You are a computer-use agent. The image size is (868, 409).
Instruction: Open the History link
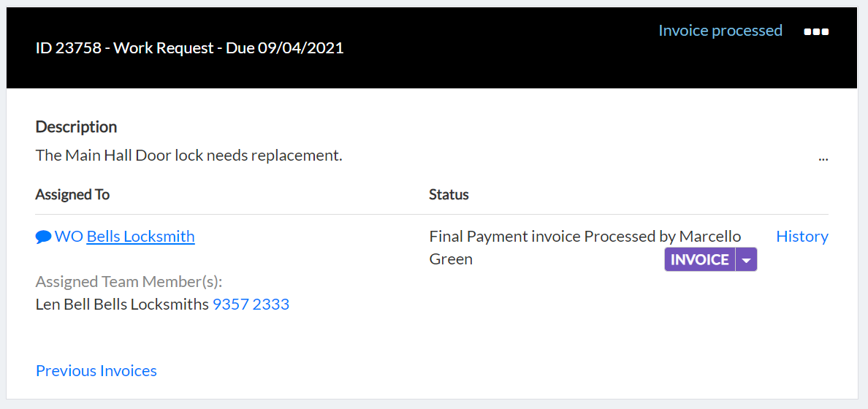(802, 237)
